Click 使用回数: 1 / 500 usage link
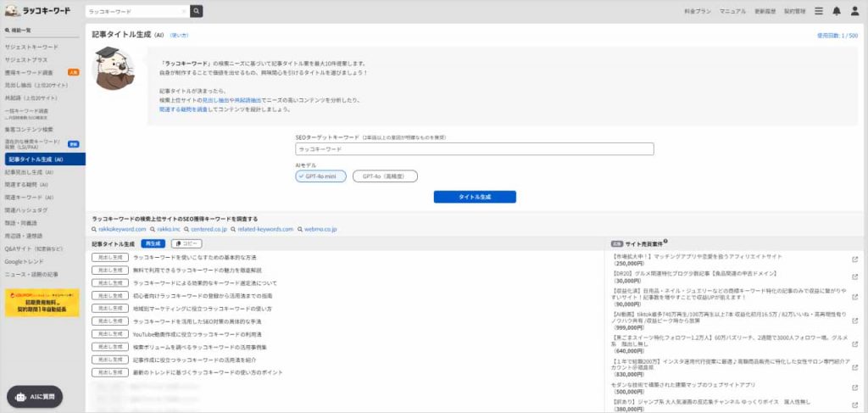 point(837,36)
